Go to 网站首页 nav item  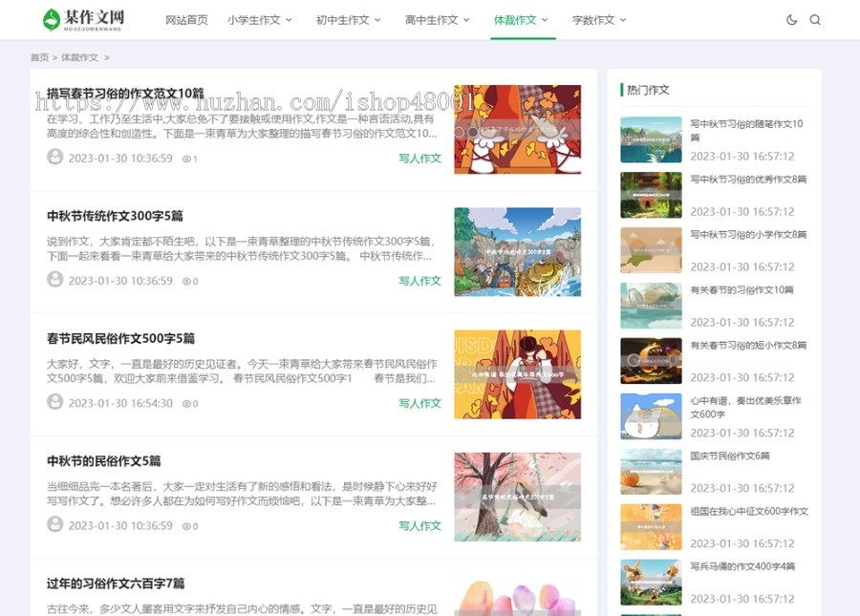point(186,20)
